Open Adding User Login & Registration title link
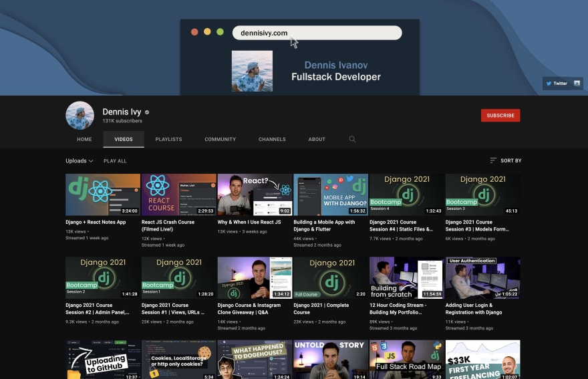The height and width of the screenshot is (379, 588). click(x=474, y=309)
